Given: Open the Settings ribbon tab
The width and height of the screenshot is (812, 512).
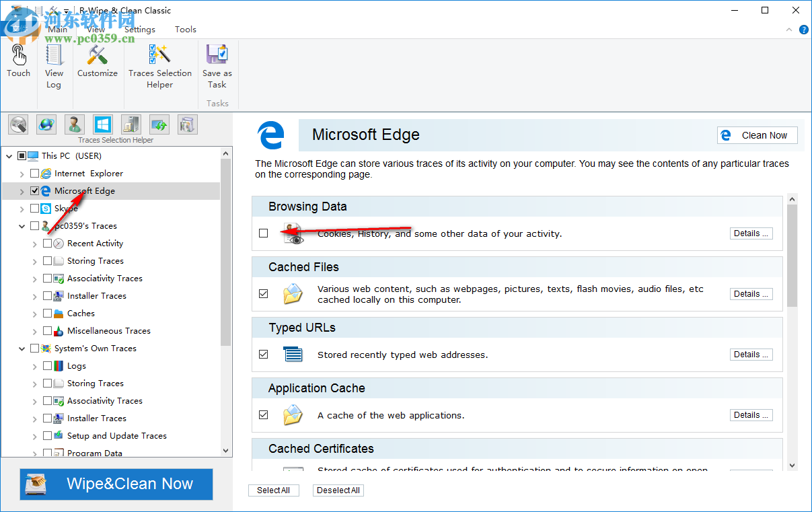Looking at the screenshot, I should click(x=139, y=30).
